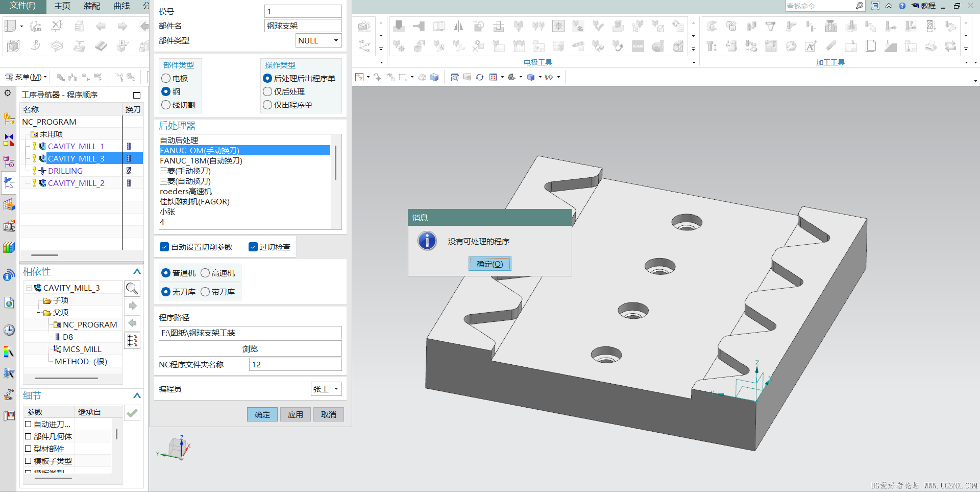This screenshot has height=492, width=980.
Task: Click the right arrow icon in dependency panel
Action: point(133,306)
